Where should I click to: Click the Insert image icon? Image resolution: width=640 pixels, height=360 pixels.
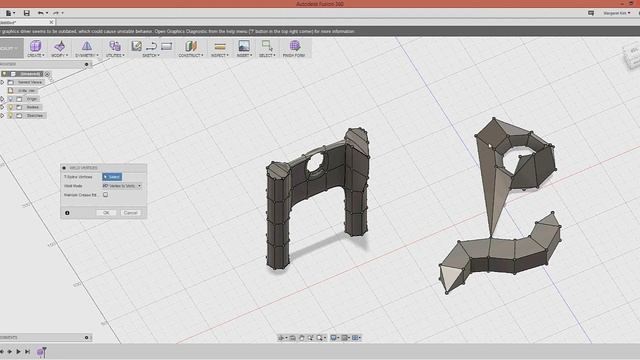click(x=244, y=46)
